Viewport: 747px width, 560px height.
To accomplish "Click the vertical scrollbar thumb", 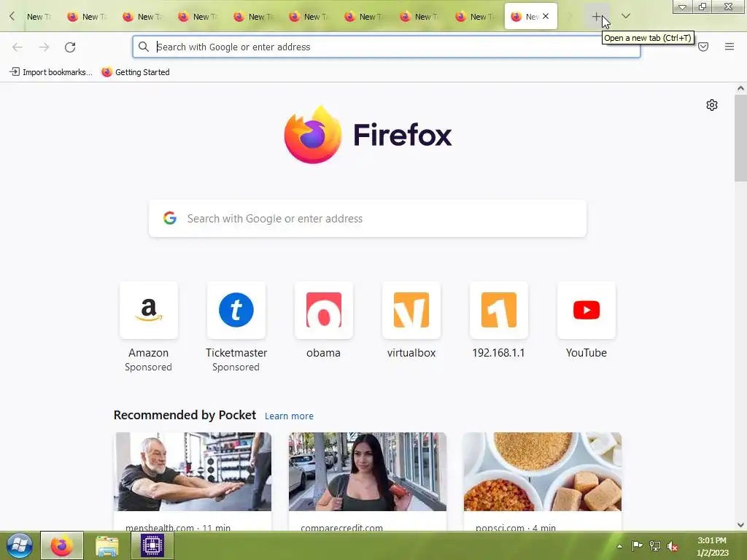I will tap(740, 138).
